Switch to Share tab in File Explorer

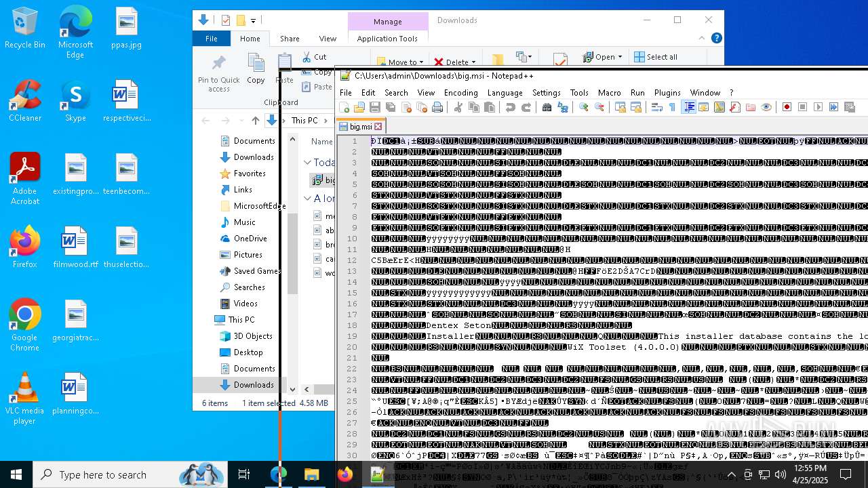click(x=290, y=39)
